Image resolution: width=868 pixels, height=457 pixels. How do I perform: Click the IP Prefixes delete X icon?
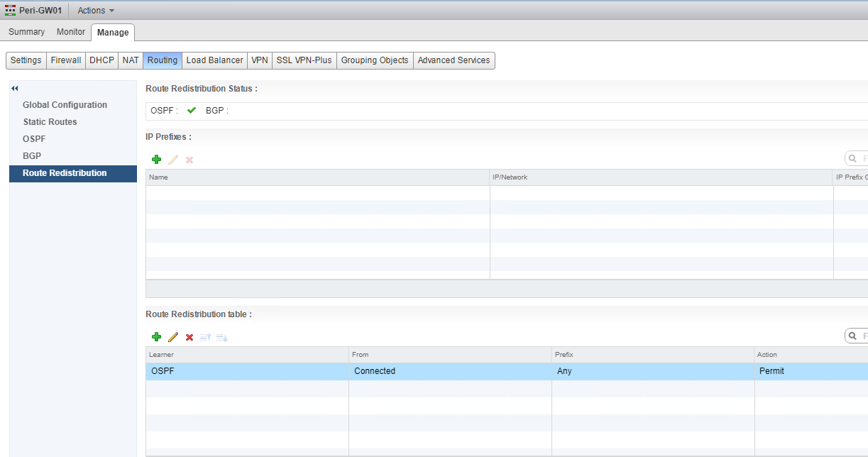189,160
